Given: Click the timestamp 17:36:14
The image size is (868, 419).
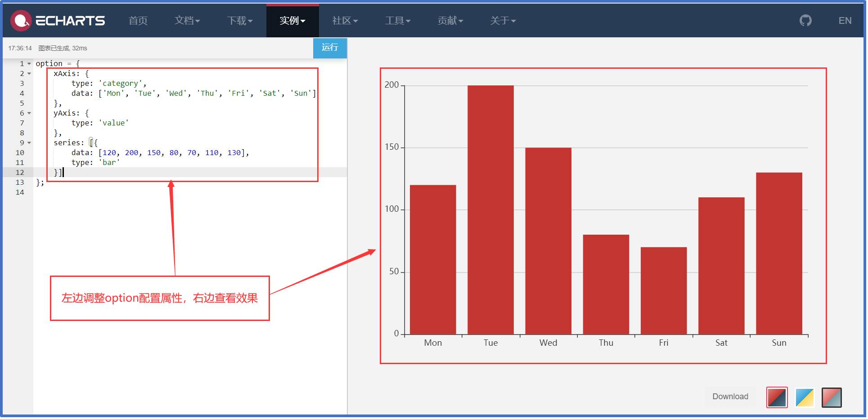Looking at the screenshot, I should coord(20,48).
